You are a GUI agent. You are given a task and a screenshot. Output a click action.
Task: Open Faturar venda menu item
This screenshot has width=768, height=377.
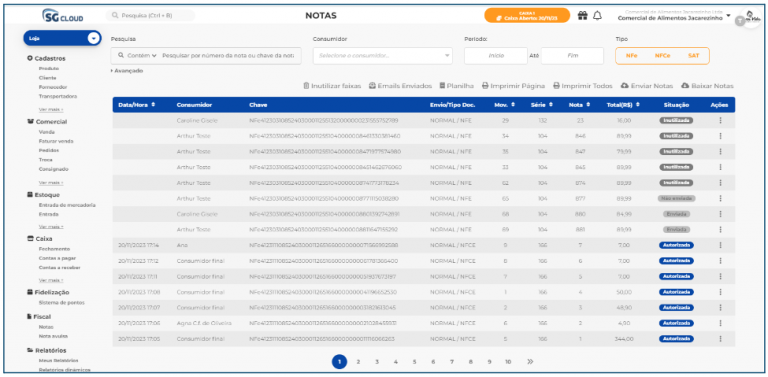tap(56, 141)
